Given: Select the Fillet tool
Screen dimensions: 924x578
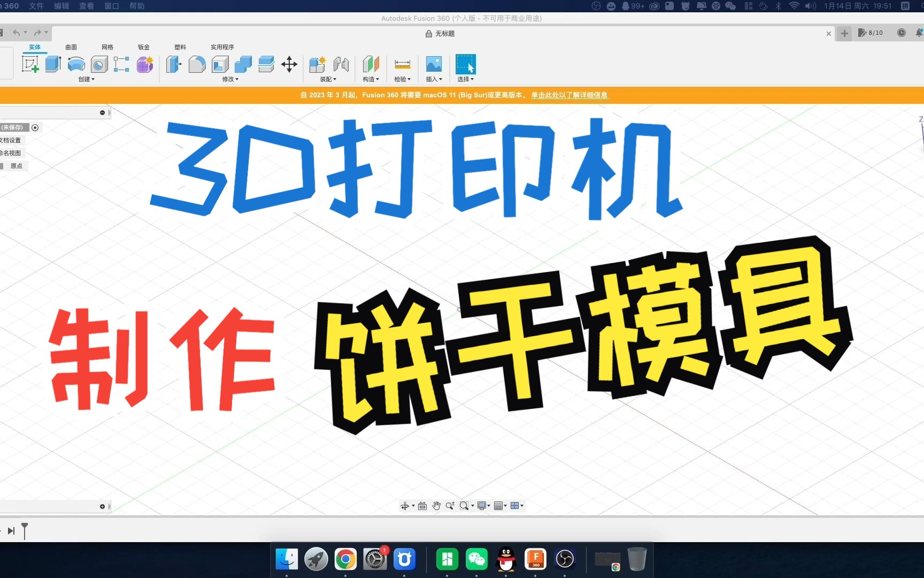Looking at the screenshot, I should click(x=197, y=65).
